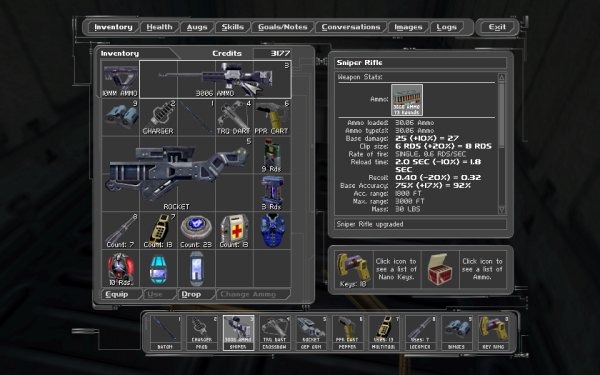Screen dimensions: 600x375
Task: Select the multitool stack Count 13
Action: click(x=158, y=230)
